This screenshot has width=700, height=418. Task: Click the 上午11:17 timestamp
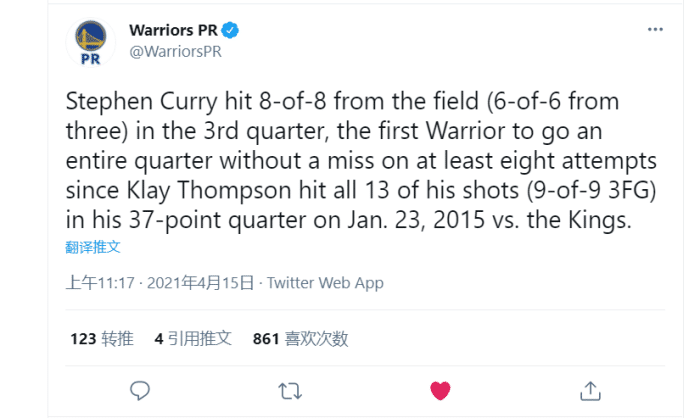pos(101,283)
